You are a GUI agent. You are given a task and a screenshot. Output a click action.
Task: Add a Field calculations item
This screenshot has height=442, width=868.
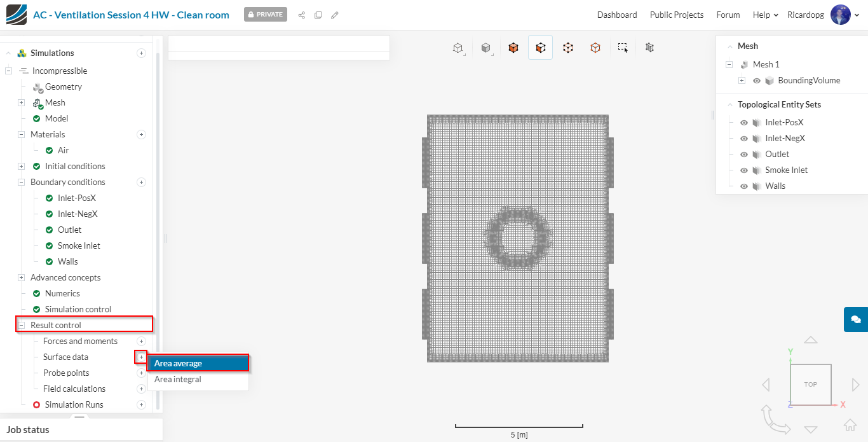(x=142, y=389)
